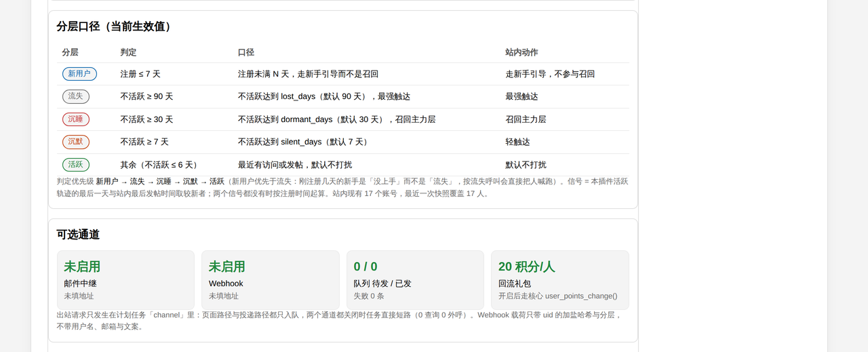Click the 活跃 tier badge

point(75,164)
